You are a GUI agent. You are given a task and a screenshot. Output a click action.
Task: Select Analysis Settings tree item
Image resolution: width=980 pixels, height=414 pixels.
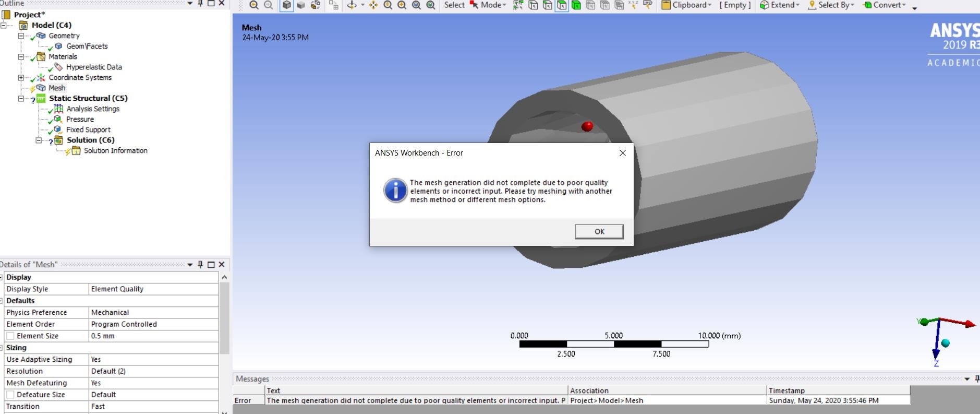pos(93,109)
